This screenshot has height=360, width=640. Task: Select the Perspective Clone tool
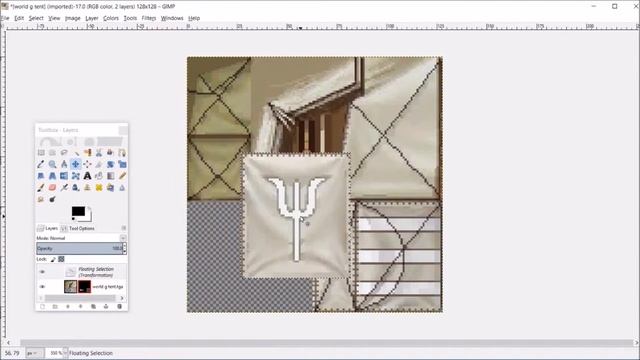point(110,188)
